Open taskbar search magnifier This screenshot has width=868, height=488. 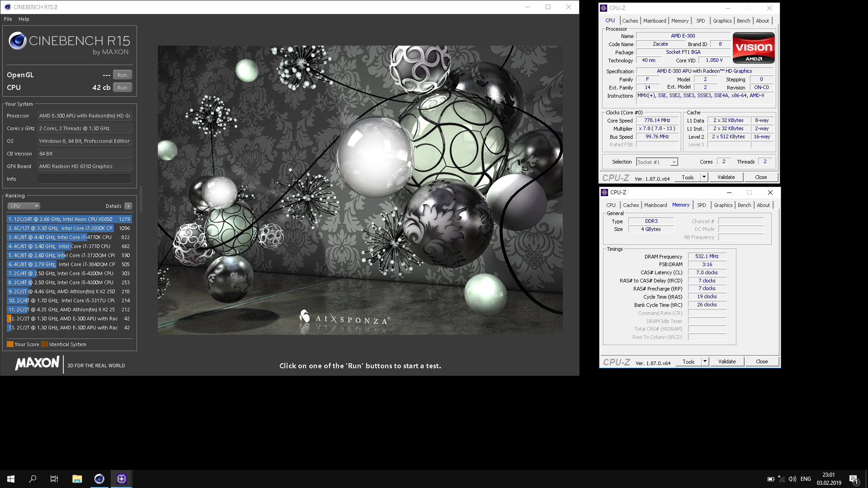(33, 479)
